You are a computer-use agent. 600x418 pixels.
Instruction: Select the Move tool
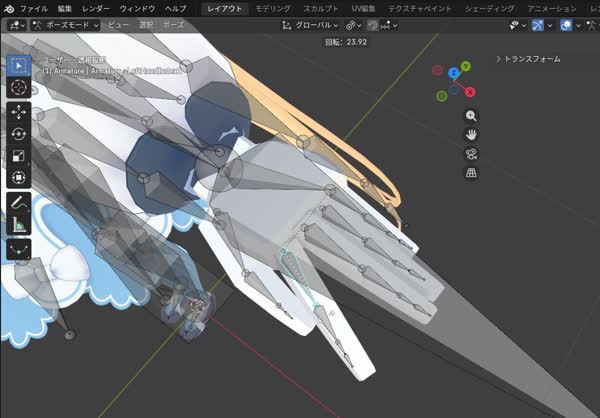[19, 112]
